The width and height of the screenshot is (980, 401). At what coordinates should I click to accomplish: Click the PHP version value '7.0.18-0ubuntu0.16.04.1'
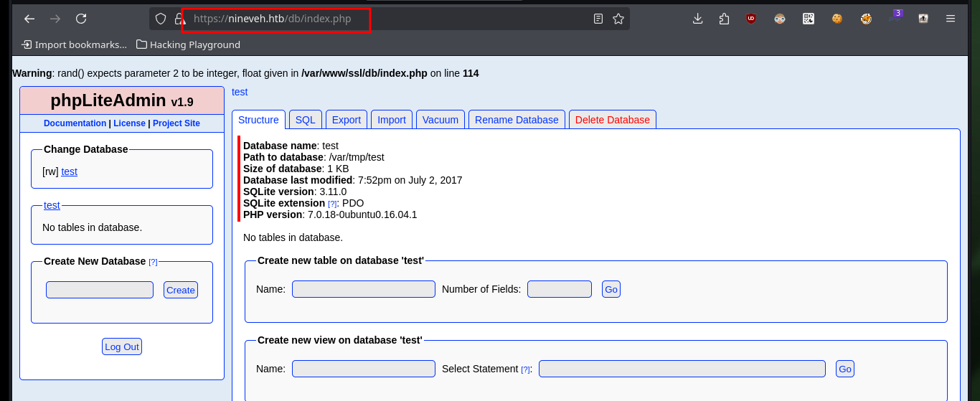362,214
